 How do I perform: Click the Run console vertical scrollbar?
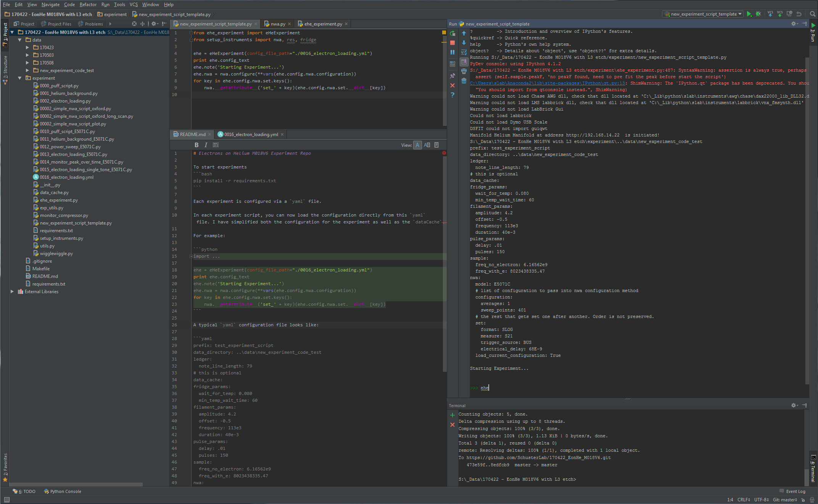[x=807, y=221]
